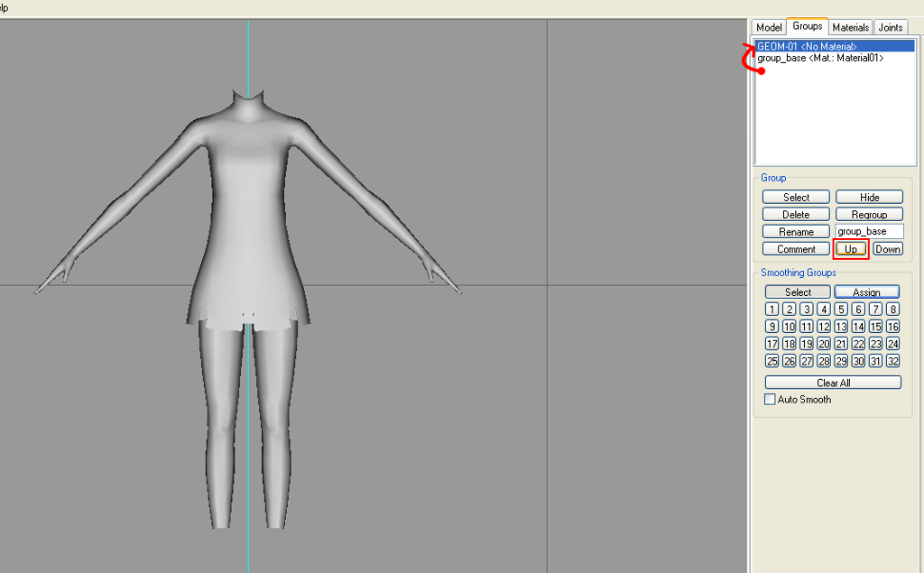The height and width of the screenshot is (573, 924).
Task: Switch to the Model tab
Action: (769, 27)
